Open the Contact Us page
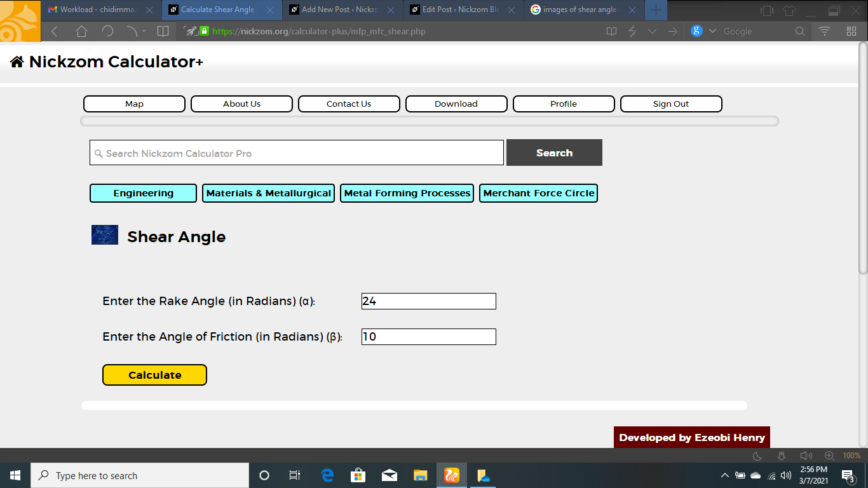This screenshot has width=868, height=488. pyautogui.click(x=349, y=104)
